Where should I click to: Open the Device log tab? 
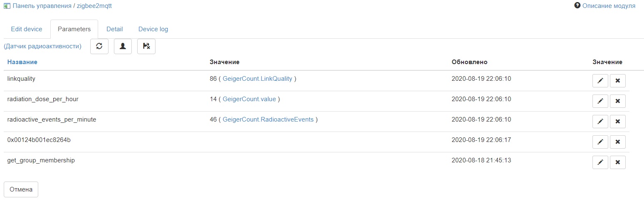(153, 29)
